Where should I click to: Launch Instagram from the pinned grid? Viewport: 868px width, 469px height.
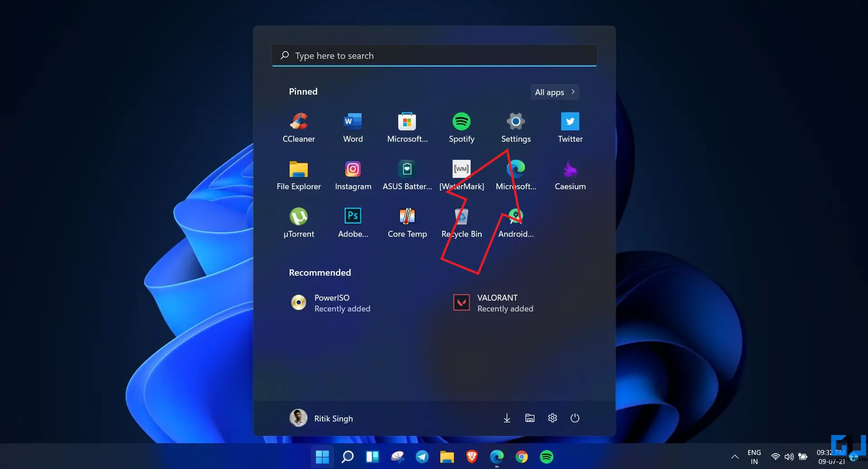(x=353, y=176)
